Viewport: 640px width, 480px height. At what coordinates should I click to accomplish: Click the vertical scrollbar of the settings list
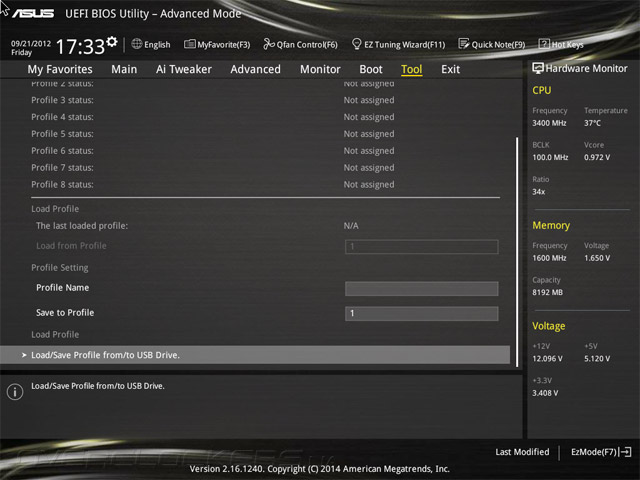517,252
